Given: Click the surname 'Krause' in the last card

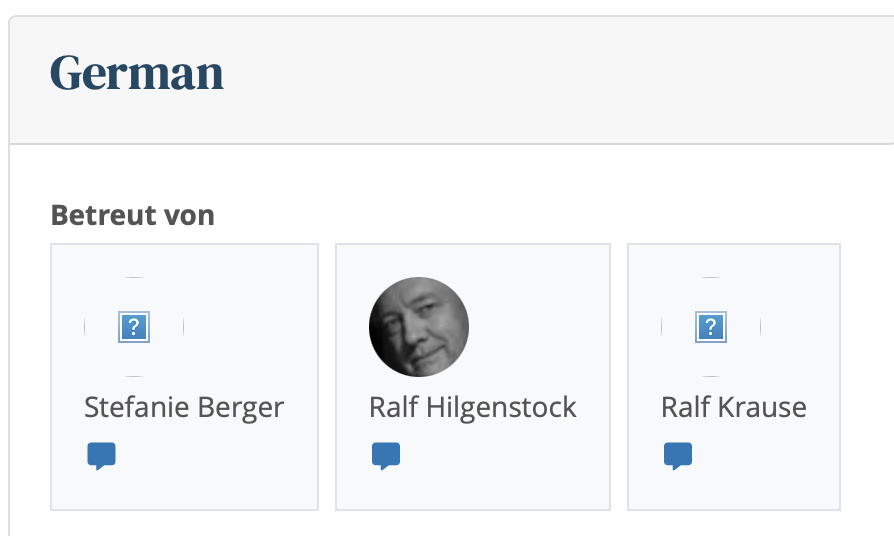Looking at the screenshot, I should pos(762,408).
